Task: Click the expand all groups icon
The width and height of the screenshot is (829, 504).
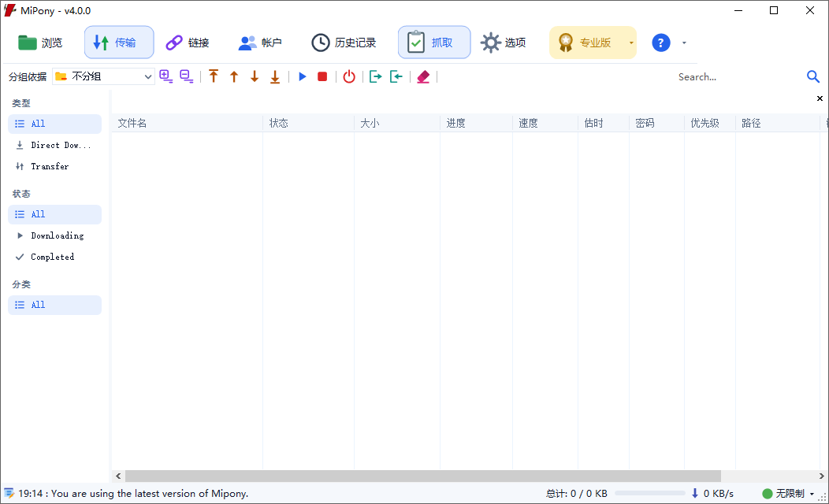Action: 166,76
